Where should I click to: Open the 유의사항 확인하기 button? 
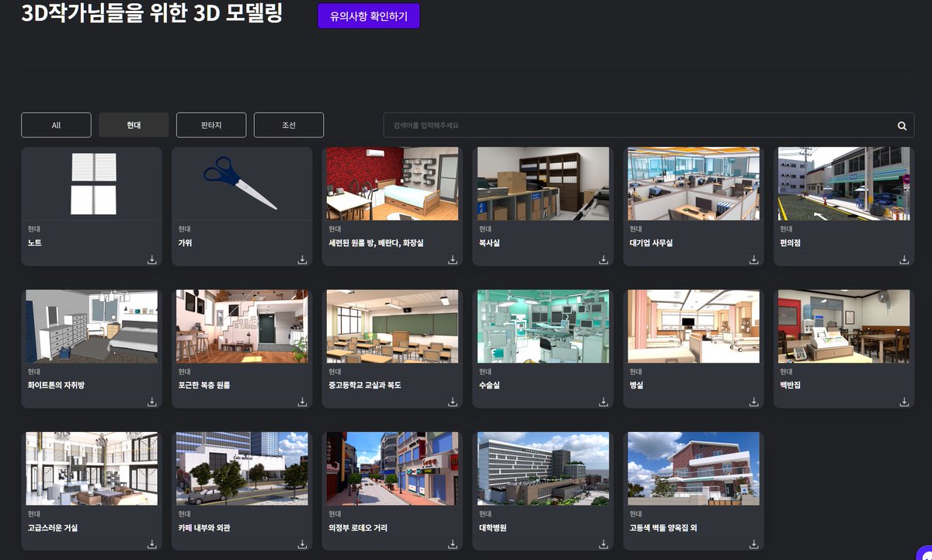[x=369, y=16]
